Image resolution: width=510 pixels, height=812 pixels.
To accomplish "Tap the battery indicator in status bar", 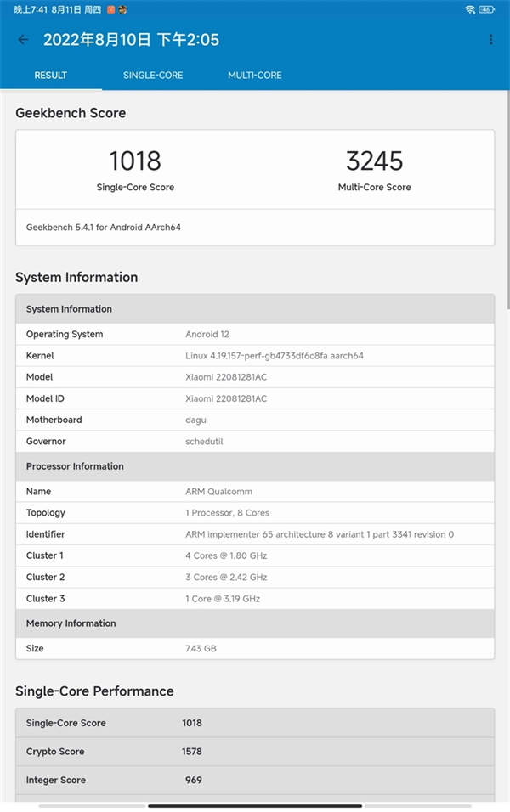I will tap(487, 9).
